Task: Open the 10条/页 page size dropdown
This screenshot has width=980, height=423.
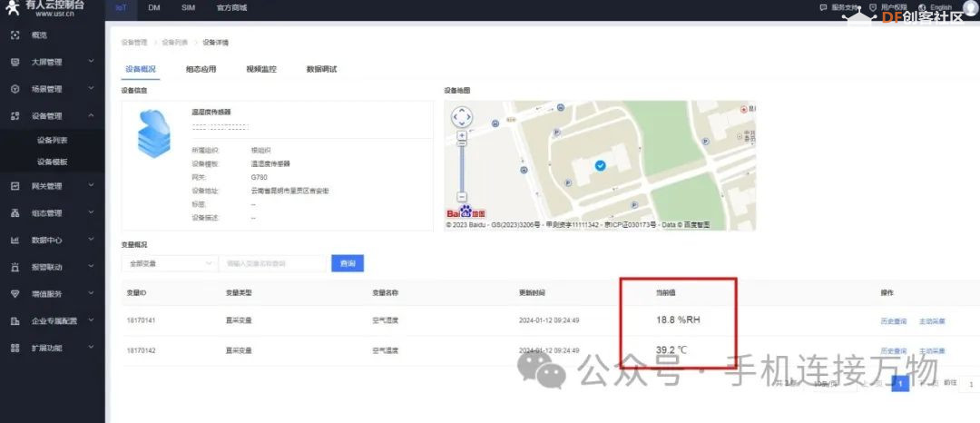Action: pyautogui.click(x=831, y=384)
